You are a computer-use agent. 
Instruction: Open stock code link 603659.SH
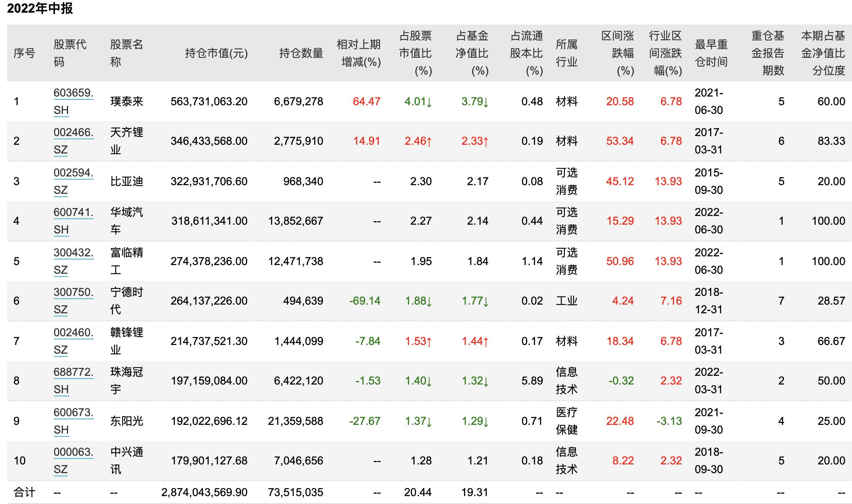(74, 101)
